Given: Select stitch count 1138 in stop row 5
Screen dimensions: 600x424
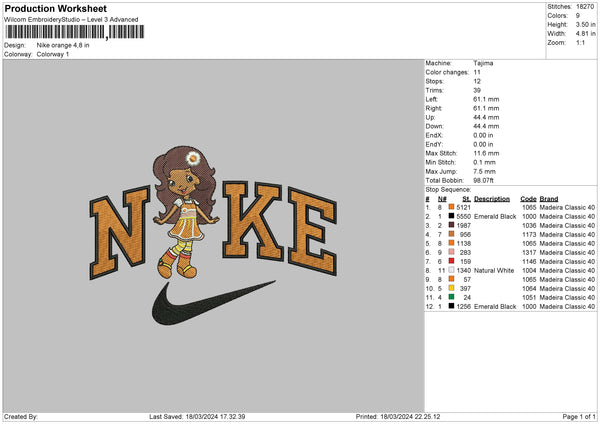Looking at the screenshot, I should (x=463, y=243).
